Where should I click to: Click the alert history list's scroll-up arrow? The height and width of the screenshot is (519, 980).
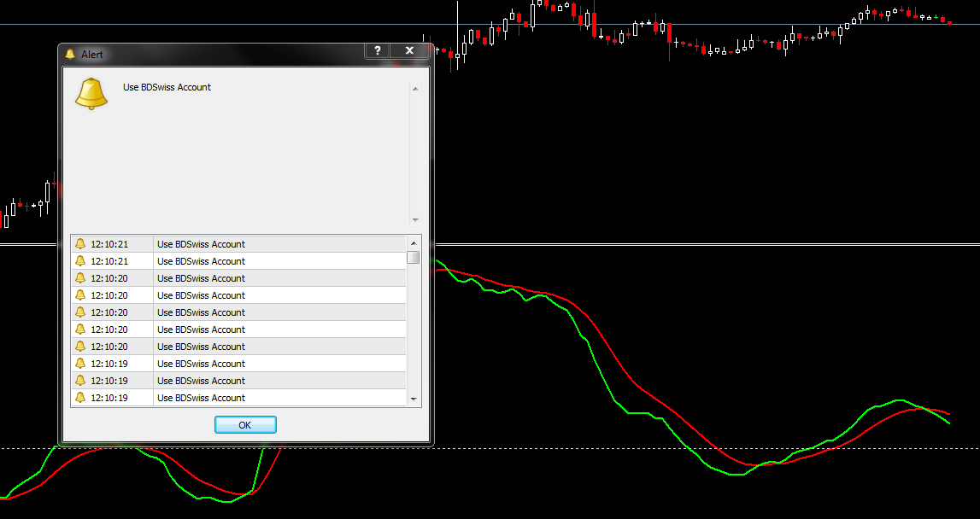click(414, 243)
